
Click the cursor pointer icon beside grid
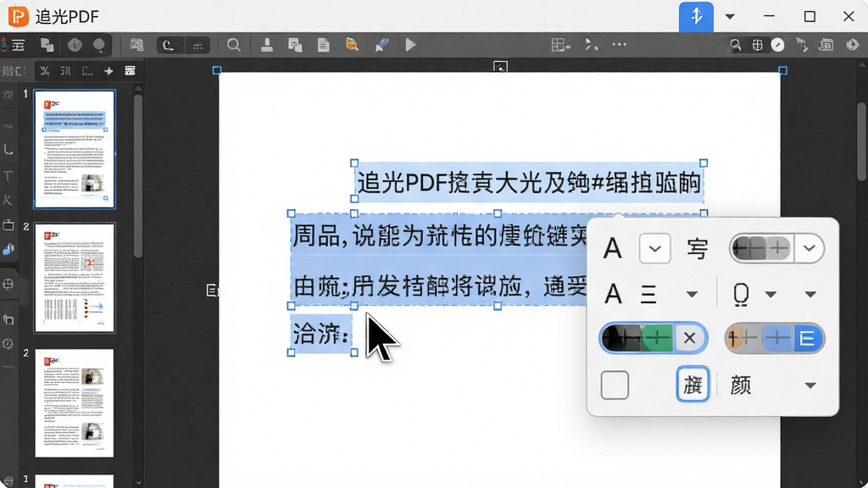tap(591, 45)
